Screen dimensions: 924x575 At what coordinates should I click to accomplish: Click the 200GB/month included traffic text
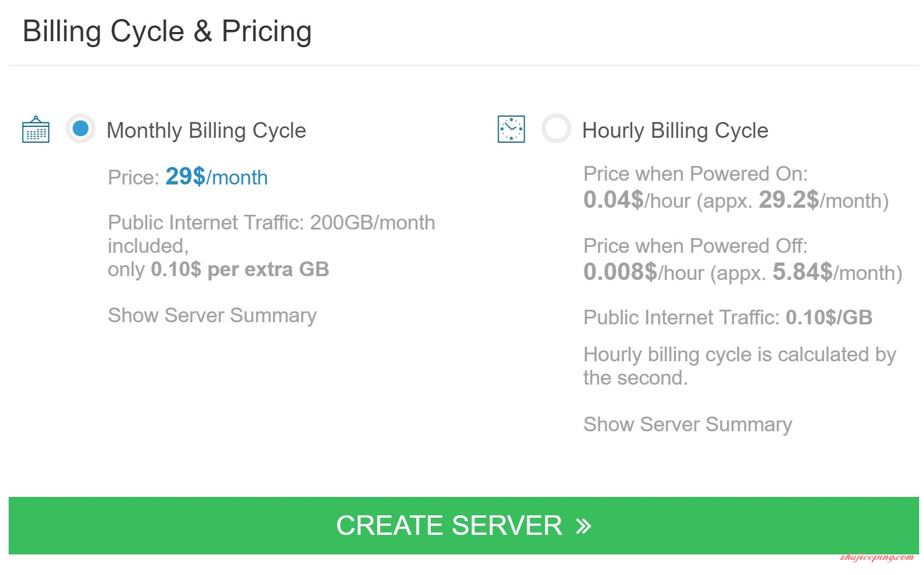click(271, 234)
